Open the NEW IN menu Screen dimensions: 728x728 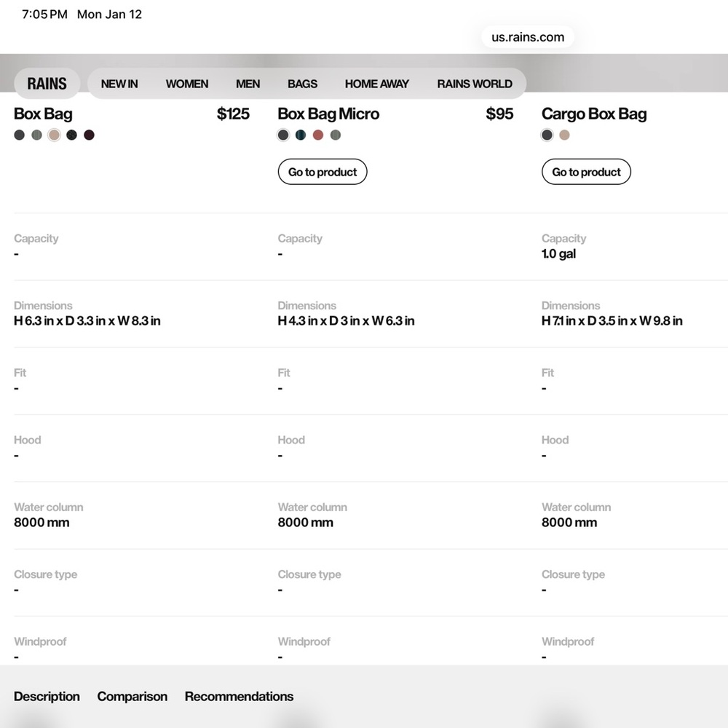[119, 84]
